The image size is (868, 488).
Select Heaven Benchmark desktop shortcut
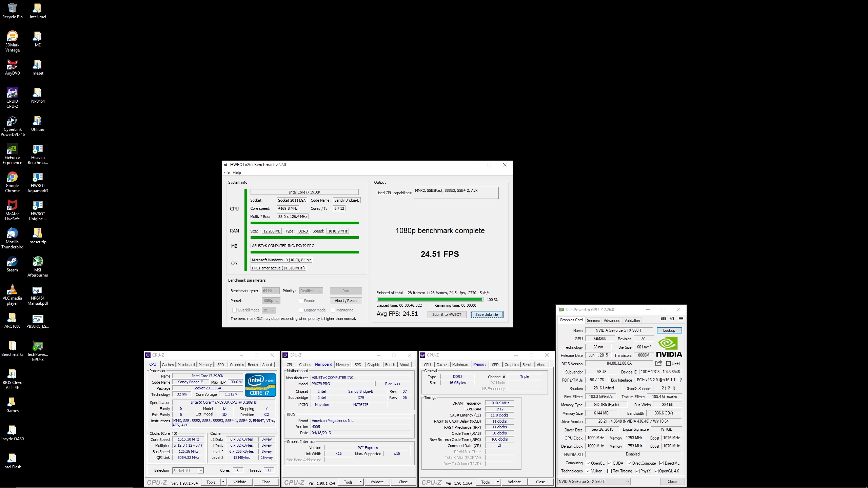pos(38,154)
